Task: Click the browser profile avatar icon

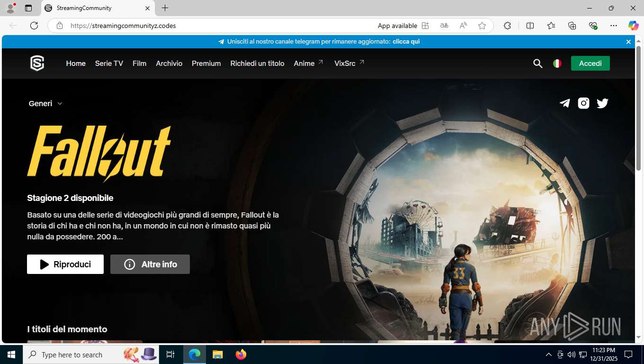Action: pos(10,8)
